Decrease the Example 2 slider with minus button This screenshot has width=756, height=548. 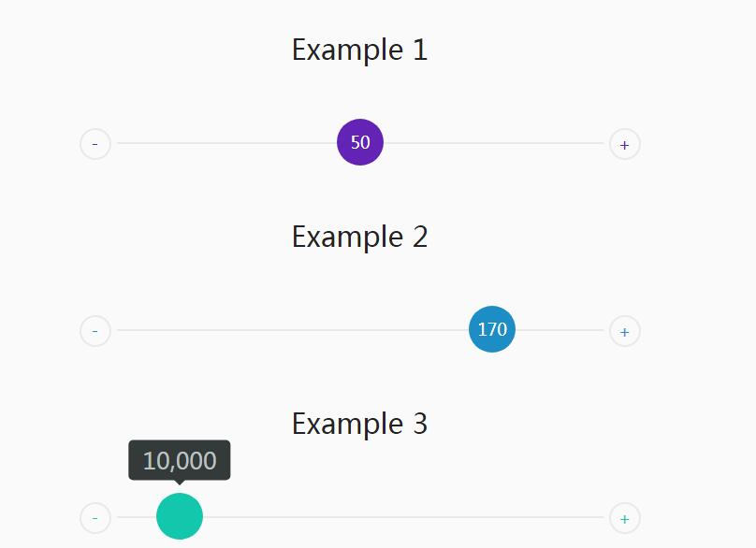click(x=95, y=331)
